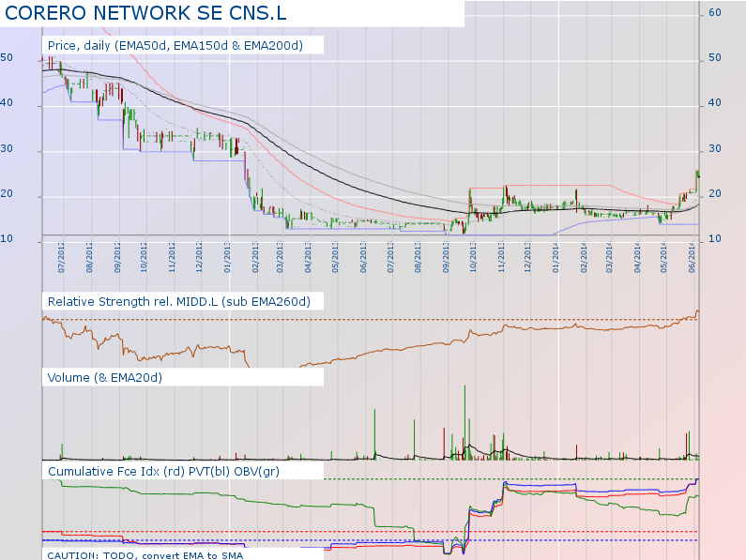746x560 pixels.
Task: Click the chart title CORERO NETWORK SE CNS.L
Action: coord(145,13)
